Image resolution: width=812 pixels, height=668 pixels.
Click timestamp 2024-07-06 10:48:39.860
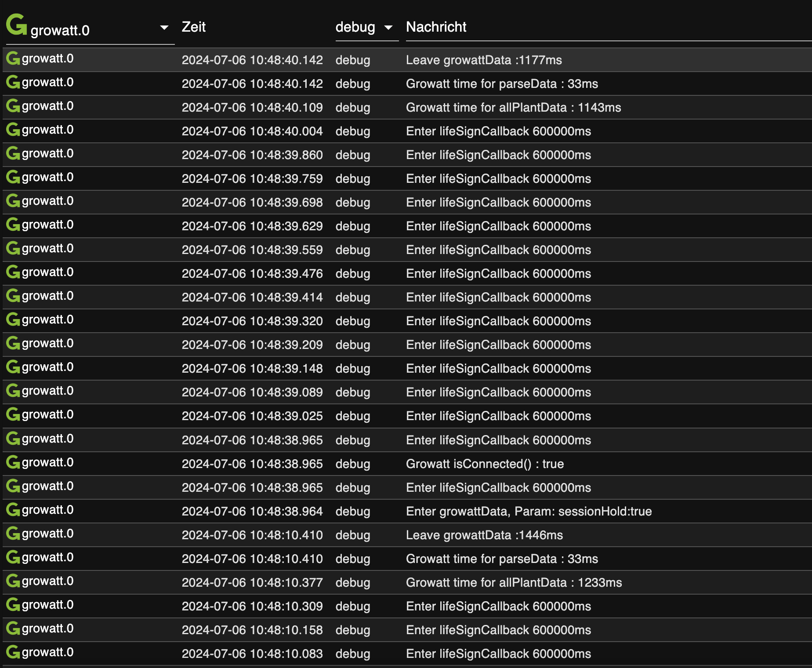[252, 155]
